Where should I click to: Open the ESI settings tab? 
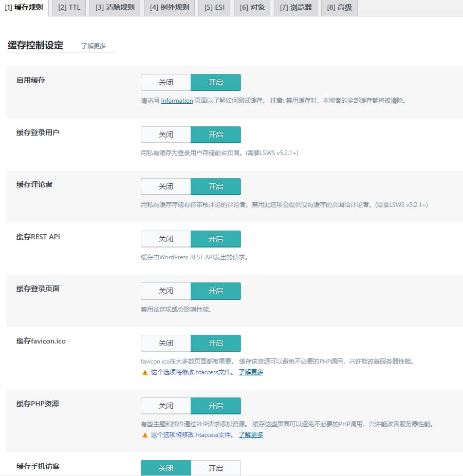[214, 8]
